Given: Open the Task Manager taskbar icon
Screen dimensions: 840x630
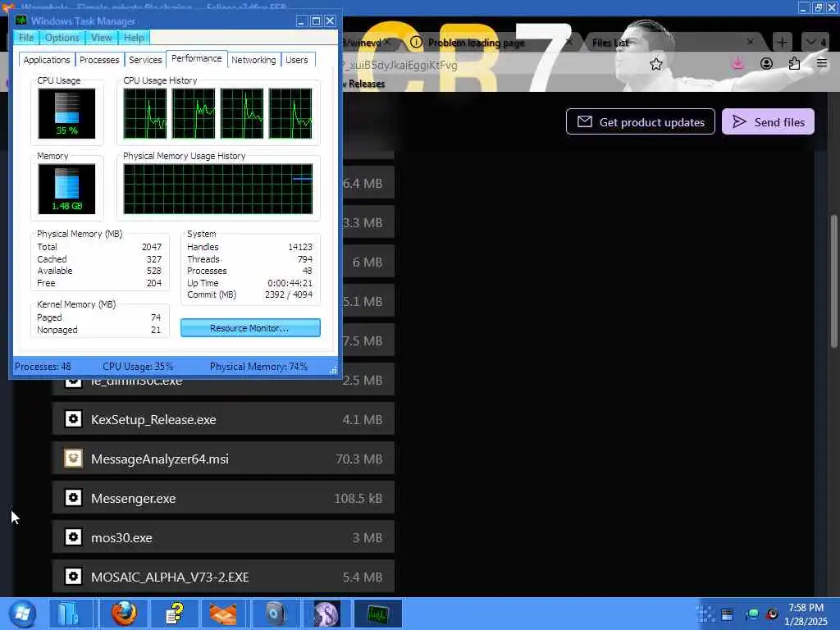Looking at the screenshot, I should [377, 614].
